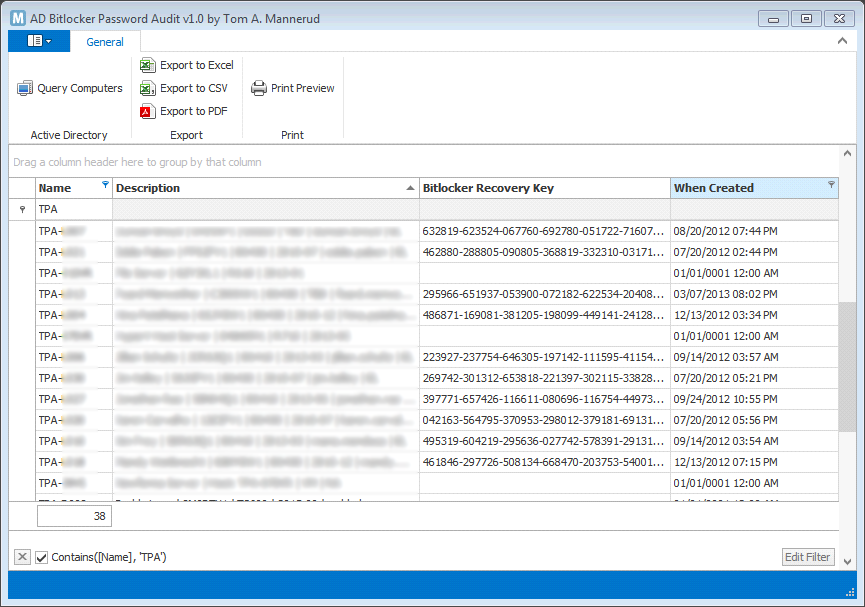This screenshot has width=865, height=607.
Task: Click the scroll up arrow of the grid
Action: click(x=847, y=154)
